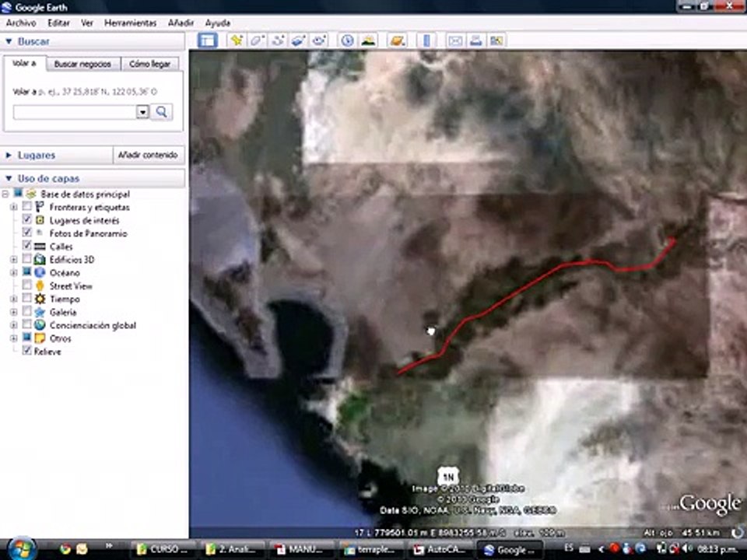Expand the Lugares panel
This screenshot has width=747, height=560.
9,156
